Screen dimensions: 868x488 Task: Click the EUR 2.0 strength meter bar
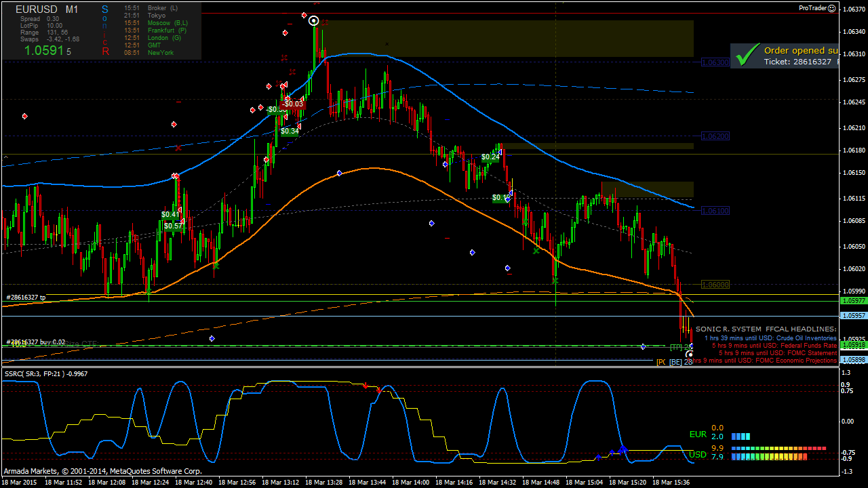coord(741,437)
